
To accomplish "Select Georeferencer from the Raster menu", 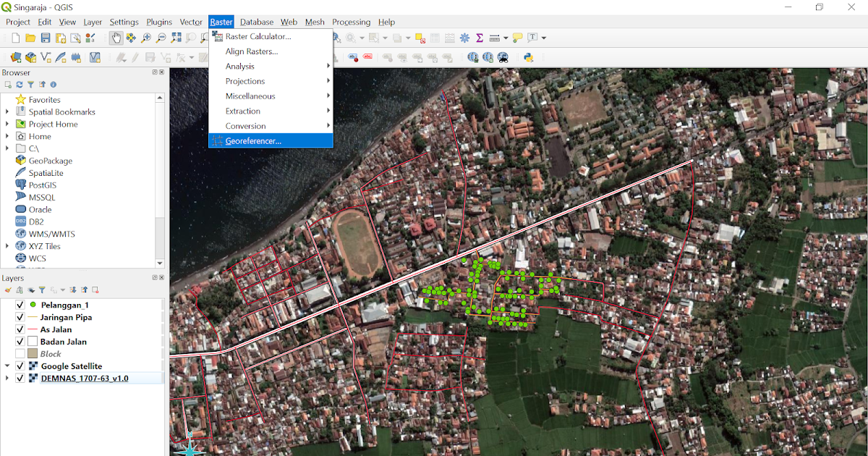I will point(253,141).
